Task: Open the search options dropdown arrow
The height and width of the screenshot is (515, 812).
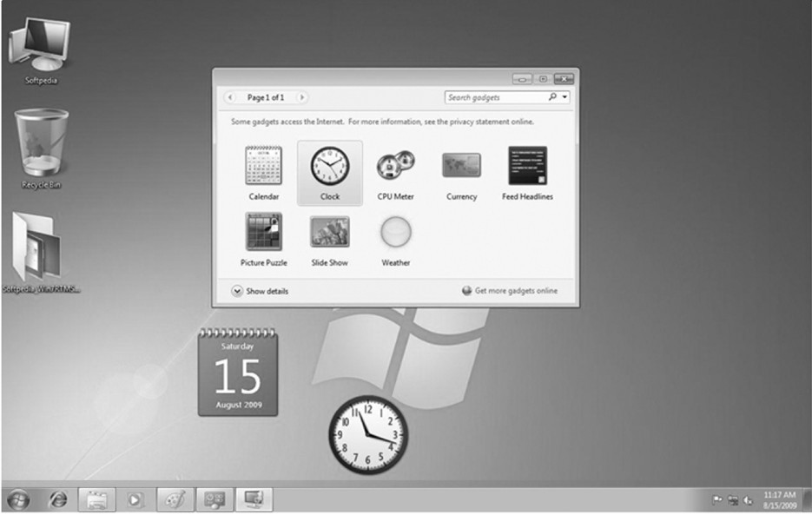Action: (564, 97)
